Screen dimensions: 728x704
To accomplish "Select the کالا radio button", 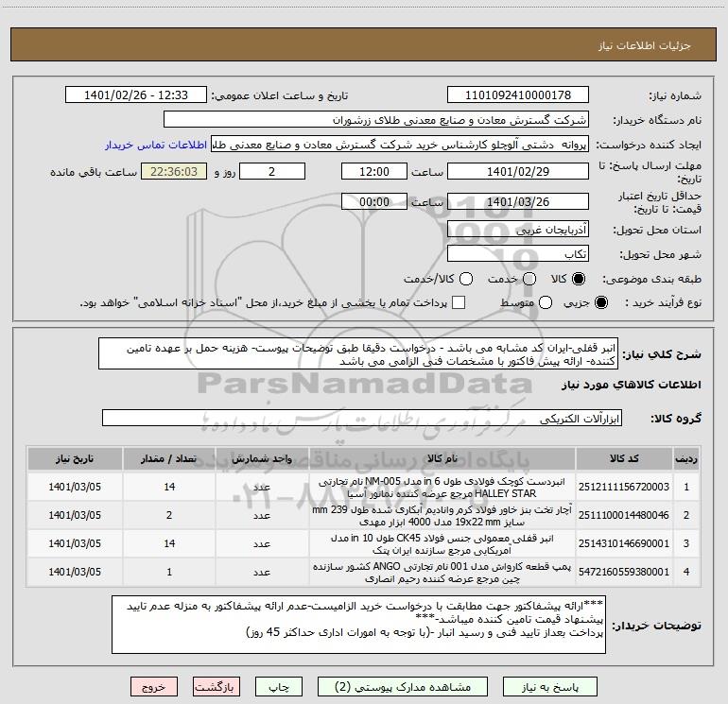I will (579, 279).
